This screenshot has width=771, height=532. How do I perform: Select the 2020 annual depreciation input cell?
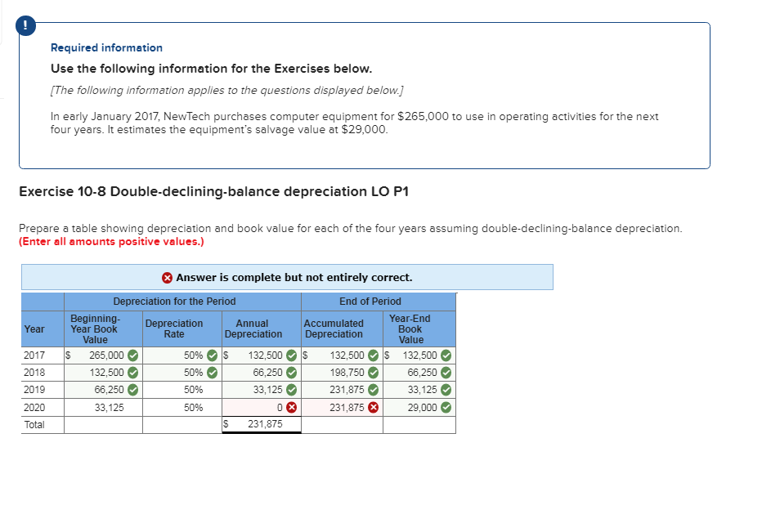261,408
